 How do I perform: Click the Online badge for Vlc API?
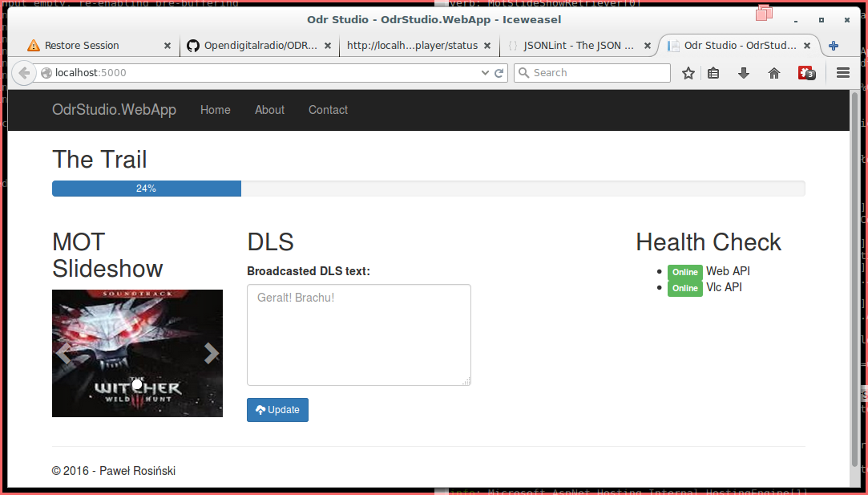click(x=684, y=288)
